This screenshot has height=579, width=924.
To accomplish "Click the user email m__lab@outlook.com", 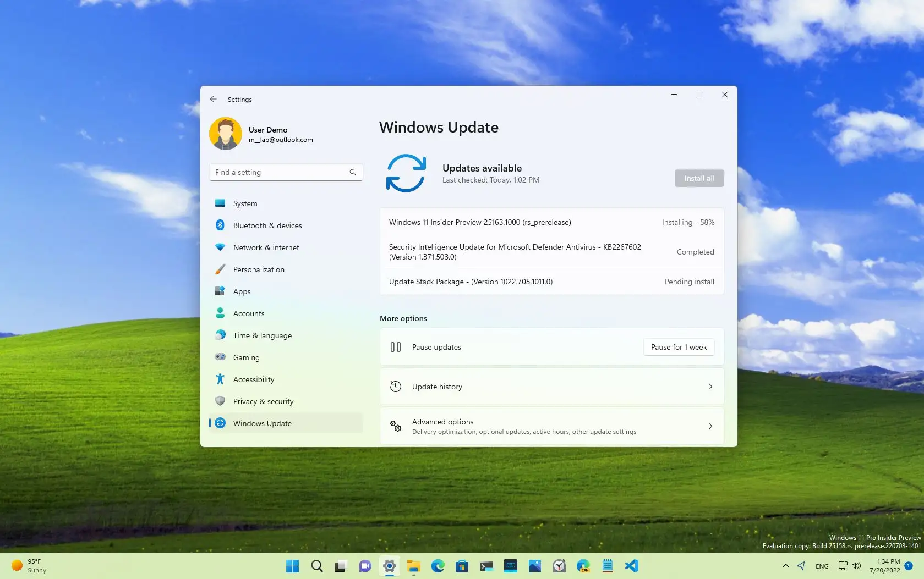I will [x=281, y=140].
